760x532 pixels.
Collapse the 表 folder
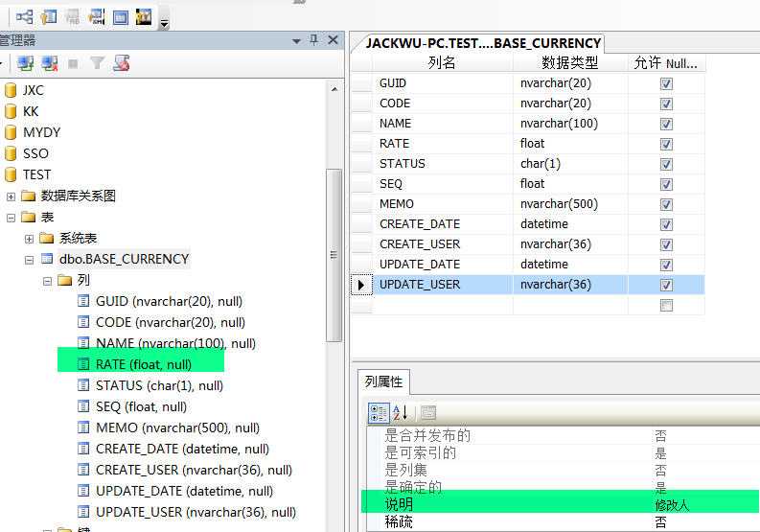click(11, 218)
